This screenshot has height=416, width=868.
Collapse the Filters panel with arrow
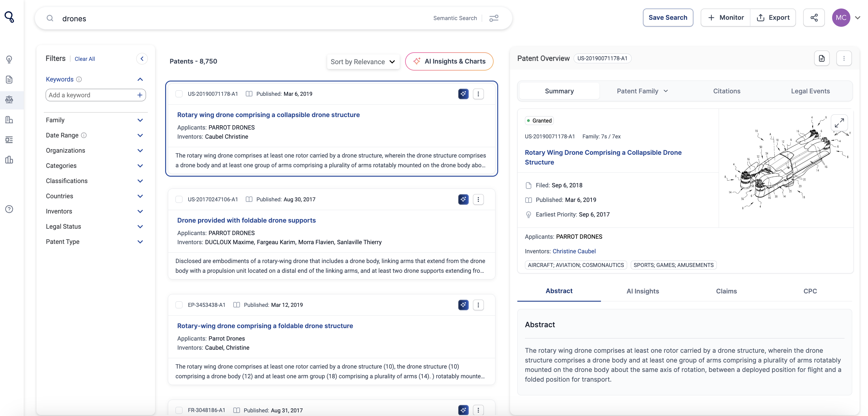(142, 59)
